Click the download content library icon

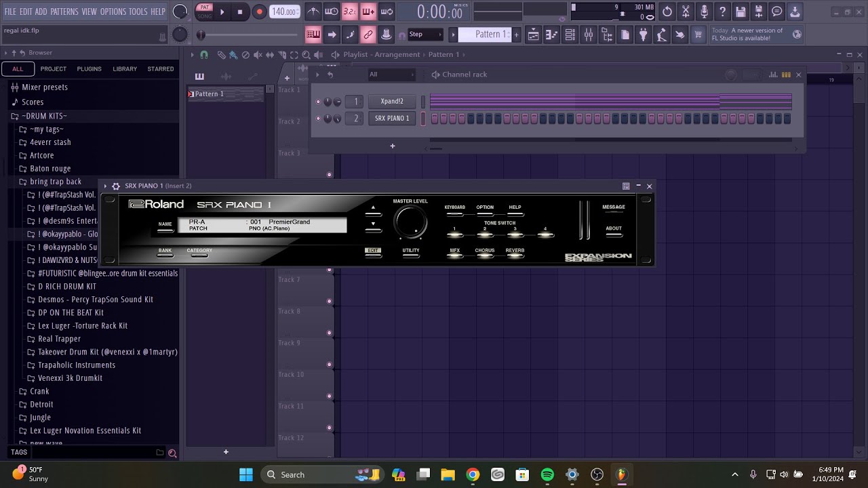tap(795, 12)
